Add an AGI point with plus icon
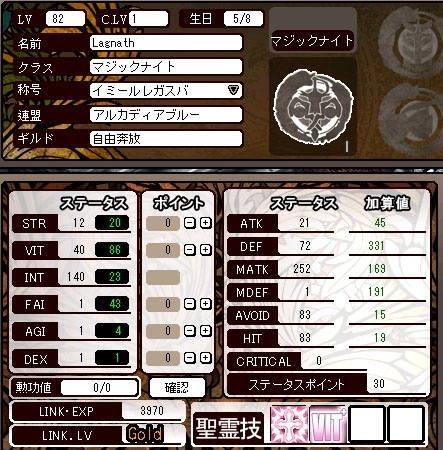Image resolution: width=443 pixels, height=450 pixels. pos(206,331)
